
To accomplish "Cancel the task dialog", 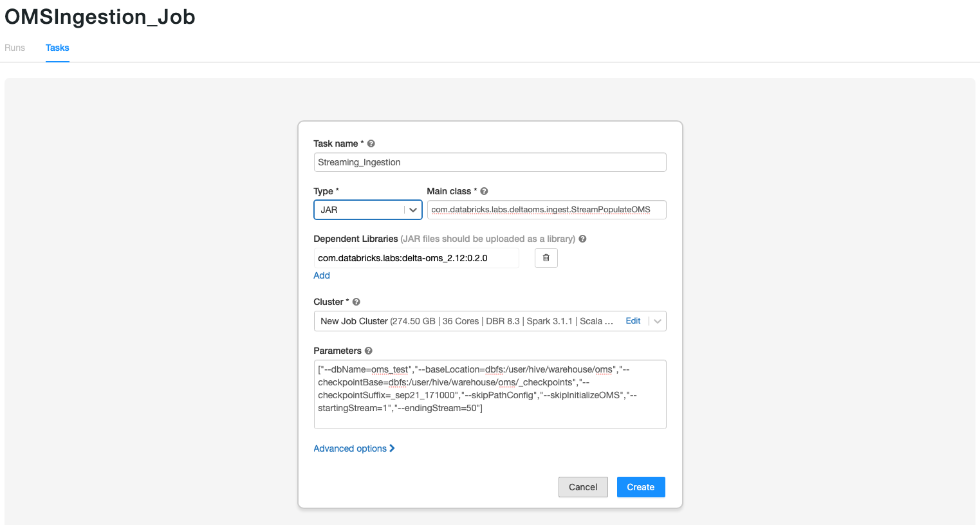I will point(583,487).
